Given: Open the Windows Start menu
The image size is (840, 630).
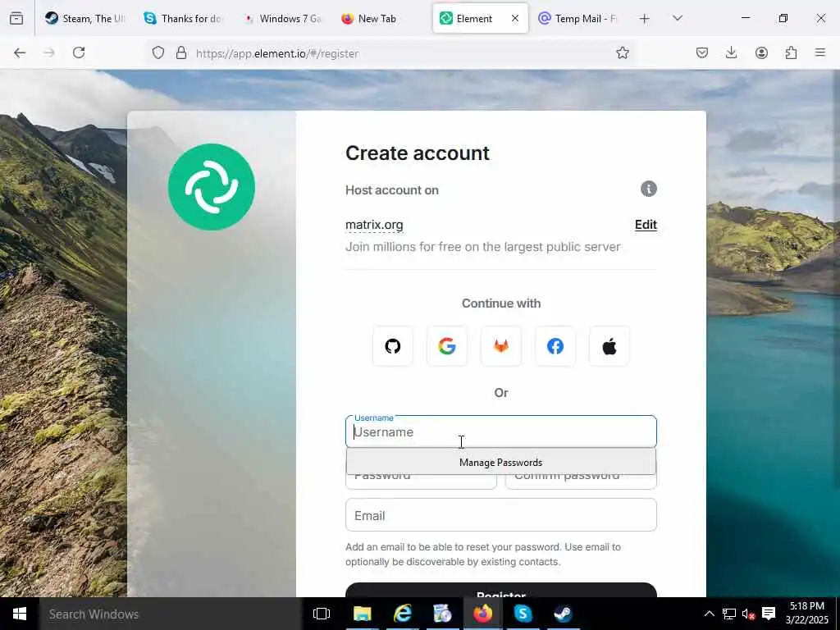Looking at the screenshot, I should pos(20,614).
